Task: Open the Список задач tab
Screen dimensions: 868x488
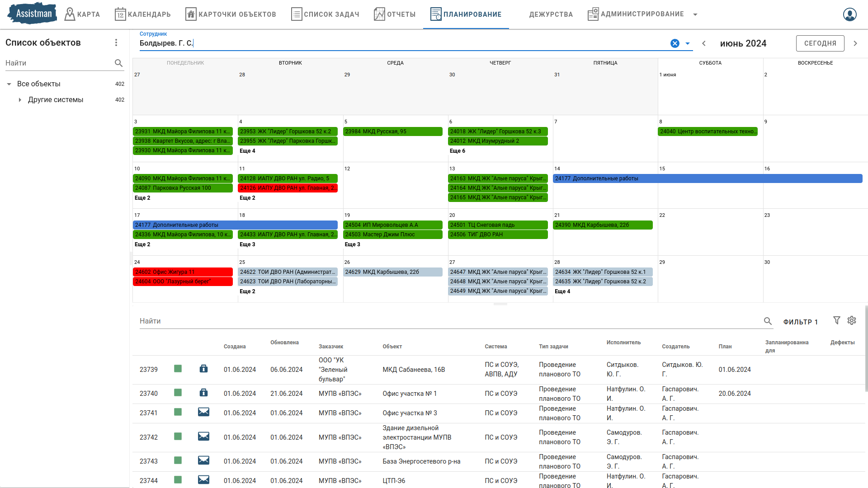Action: tap(325, 14)
